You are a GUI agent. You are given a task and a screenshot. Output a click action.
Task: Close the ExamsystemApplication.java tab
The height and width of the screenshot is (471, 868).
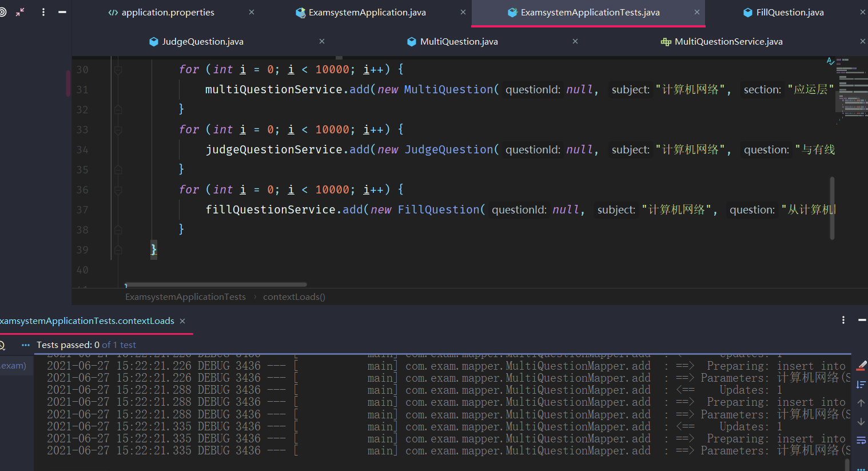pos(463,12)
